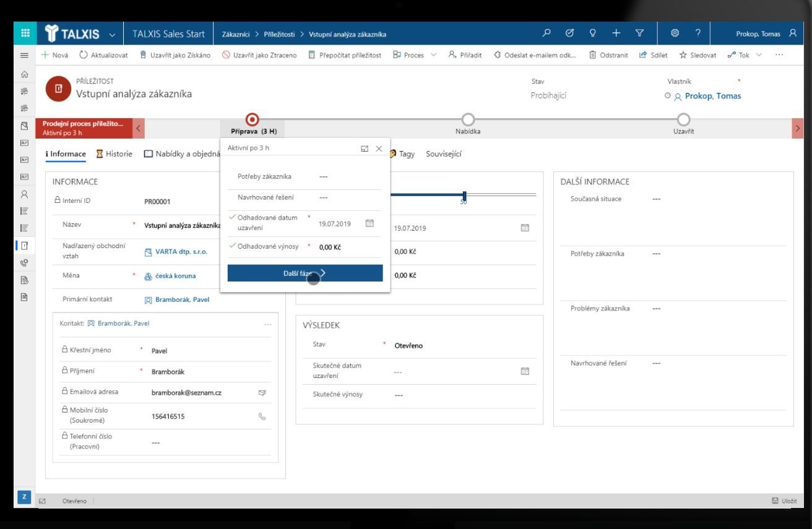This screenshot has height=529, width=812.
Task: Click Zákazníci in the breadcrumb
Action: [x=236, y=34]
